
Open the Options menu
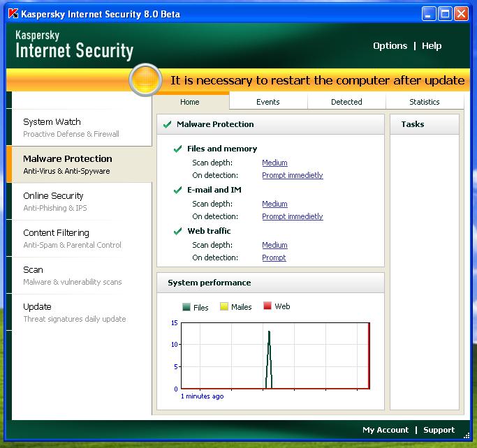click(390, 46)
